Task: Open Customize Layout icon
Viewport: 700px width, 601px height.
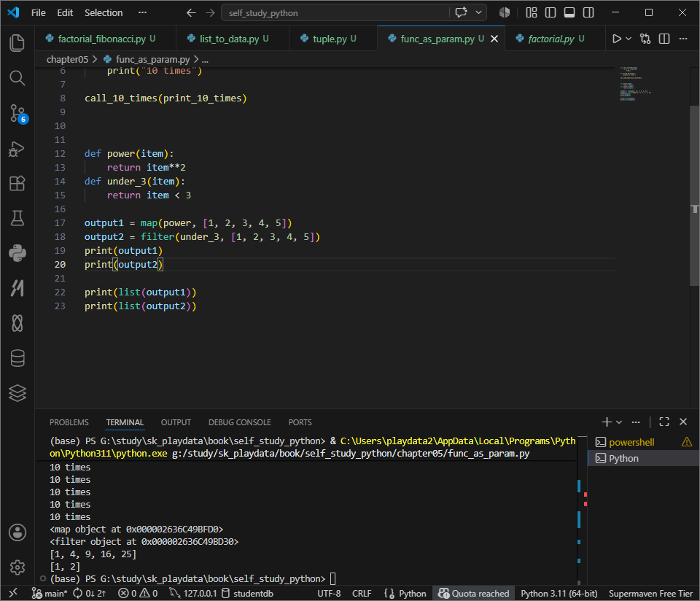Action: coord(532,12)
